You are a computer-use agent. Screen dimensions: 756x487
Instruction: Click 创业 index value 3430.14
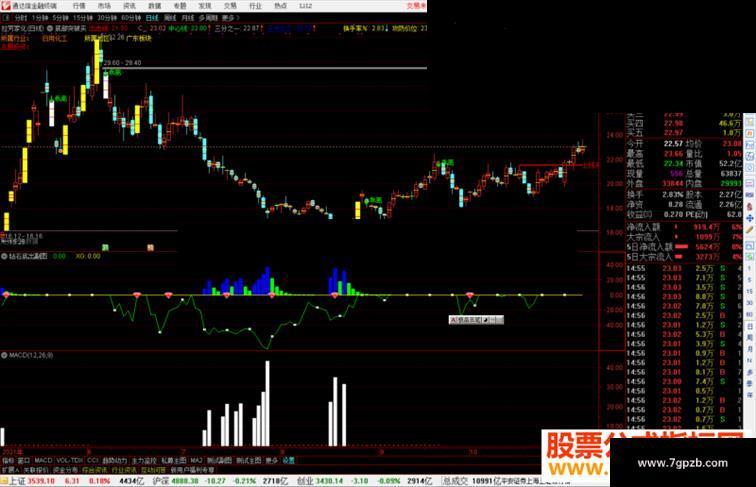coord(330,481)
